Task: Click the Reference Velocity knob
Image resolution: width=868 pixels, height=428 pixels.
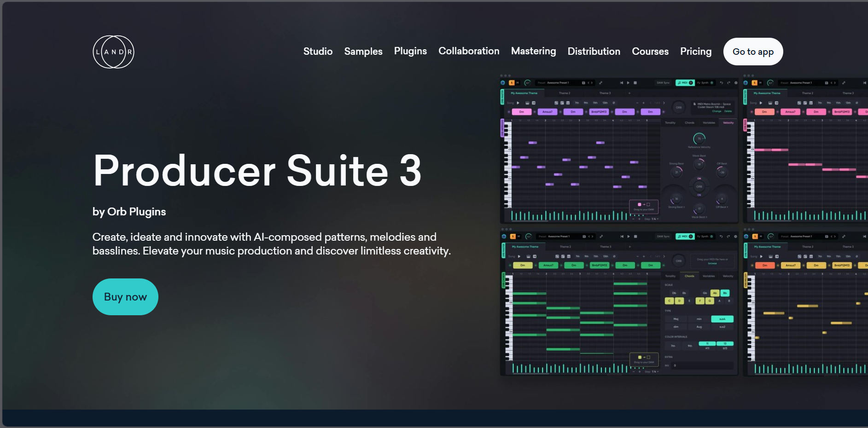Action: 699,139
